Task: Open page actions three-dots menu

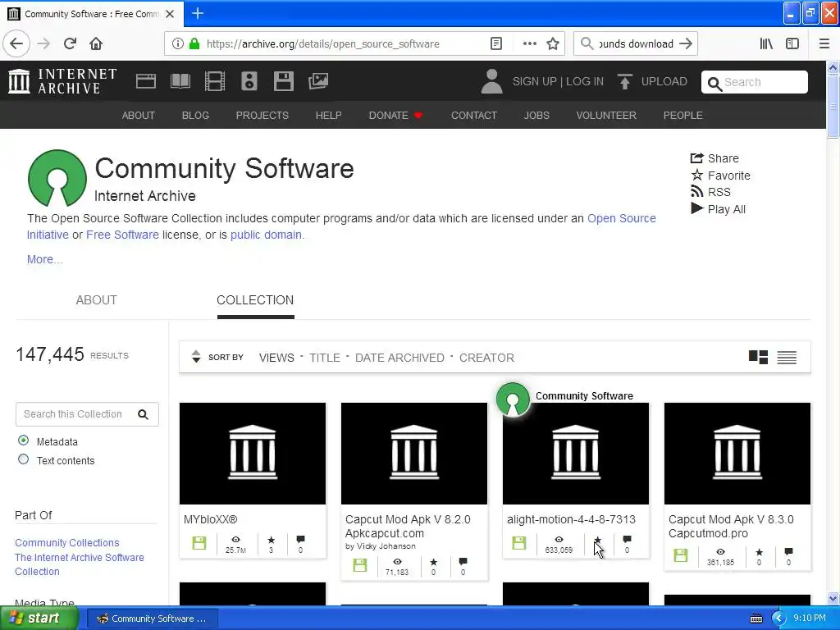Action: pyautogui.click(x=529, y=43)
